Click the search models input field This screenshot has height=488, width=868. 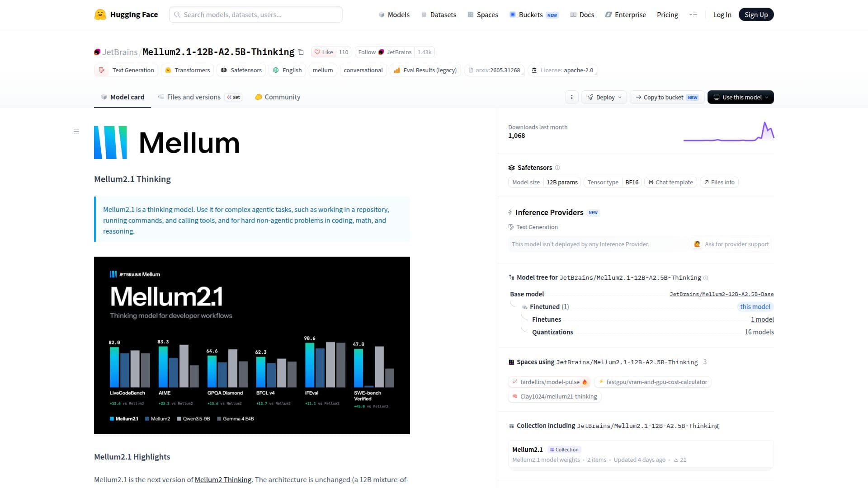pos(256,14)
